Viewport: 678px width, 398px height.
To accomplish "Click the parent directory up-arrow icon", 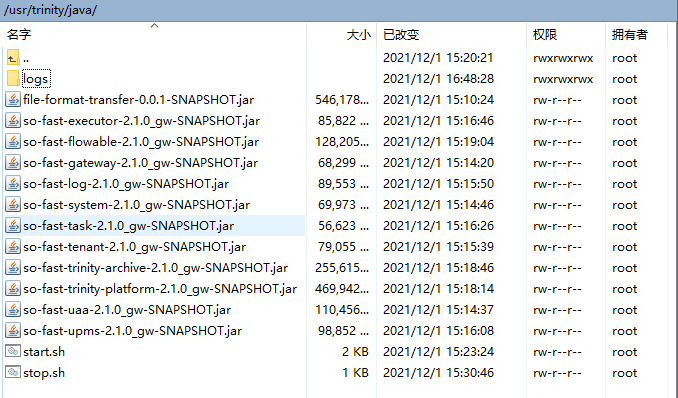I will (x=13, y=58).
